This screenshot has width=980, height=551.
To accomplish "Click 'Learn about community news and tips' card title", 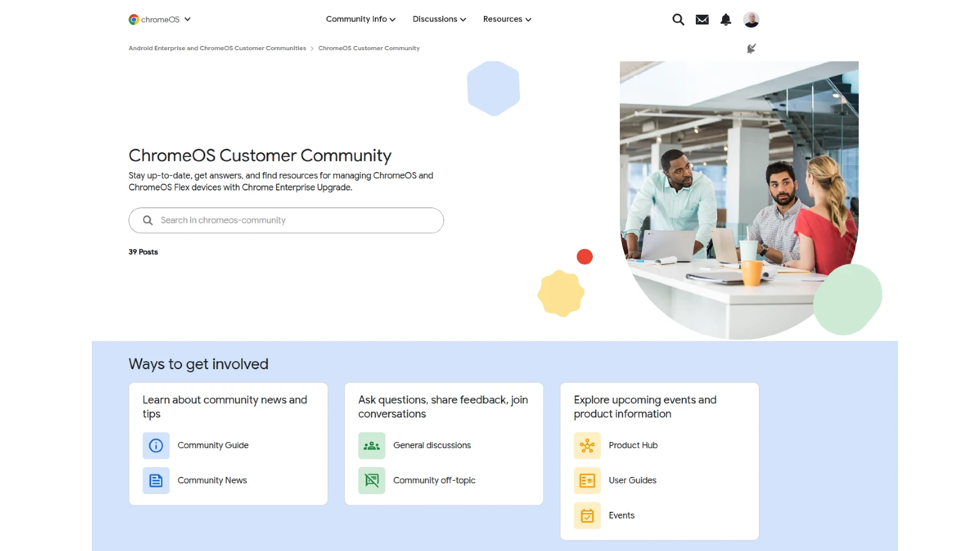I will (x=225, y=407).
